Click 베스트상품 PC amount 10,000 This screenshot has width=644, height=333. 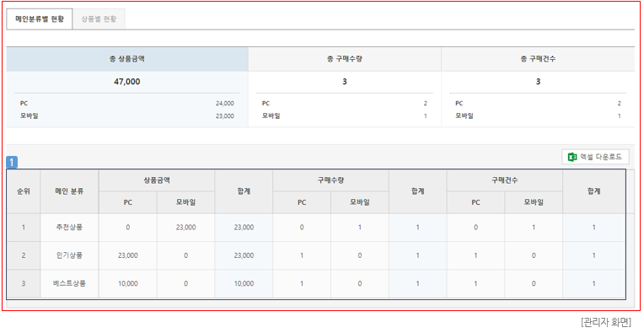point(128,283)
